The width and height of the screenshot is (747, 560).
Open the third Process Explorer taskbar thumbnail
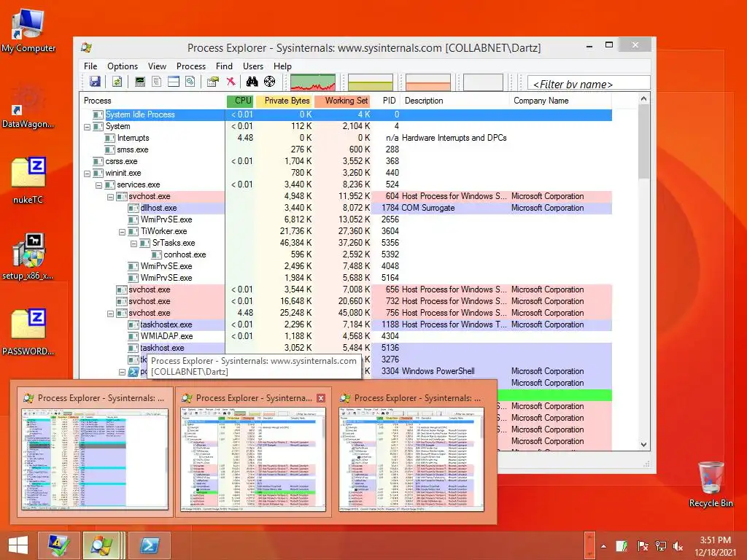(x=411, y=452)
